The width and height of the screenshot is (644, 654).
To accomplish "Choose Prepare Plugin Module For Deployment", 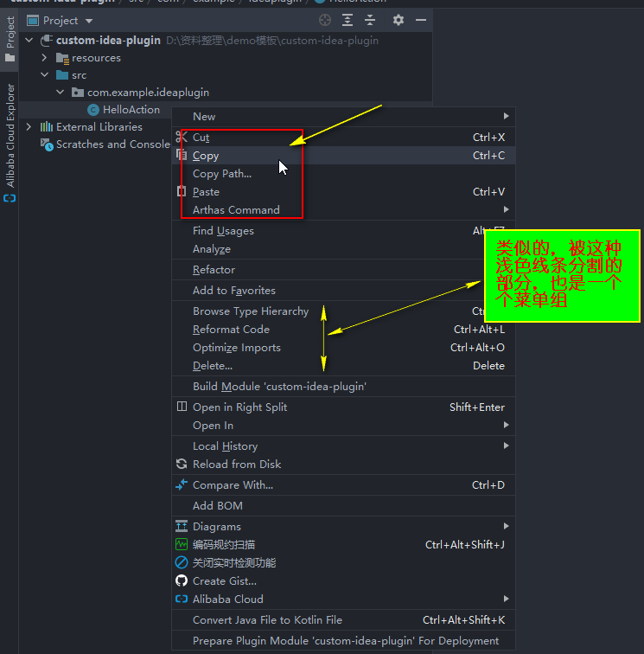I will (344, 641).
